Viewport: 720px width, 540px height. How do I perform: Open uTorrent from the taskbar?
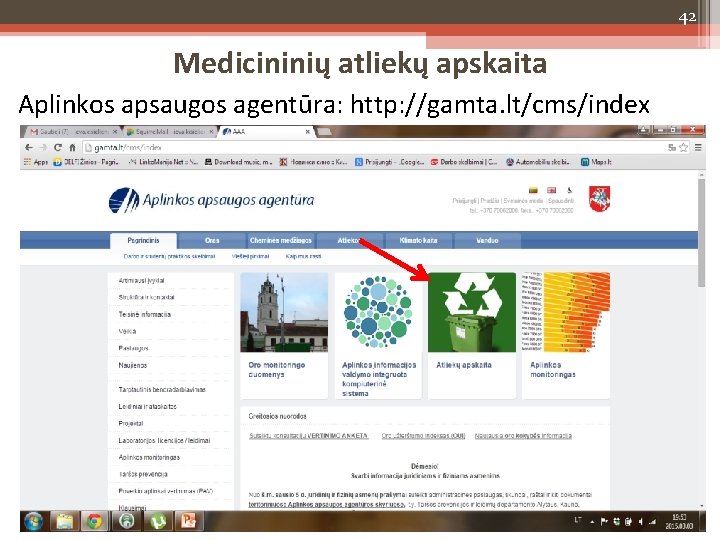[158, 522]
